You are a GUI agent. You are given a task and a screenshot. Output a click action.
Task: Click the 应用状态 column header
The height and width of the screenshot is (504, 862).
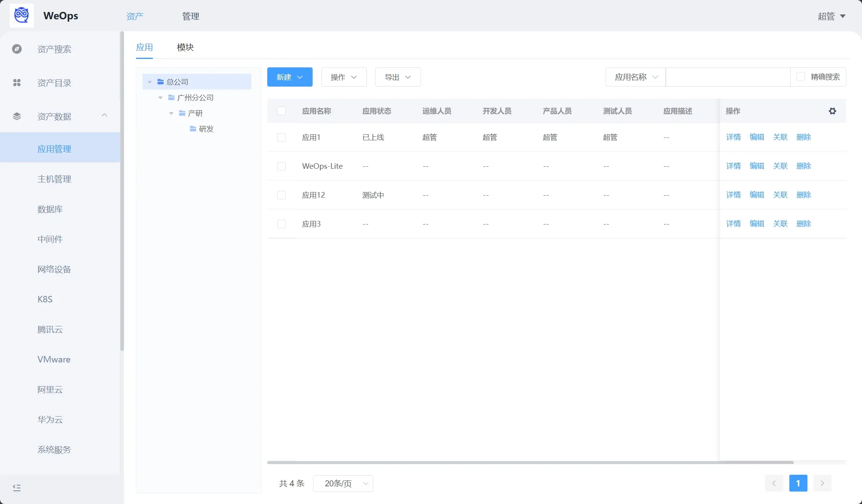(x=377, y=111)
